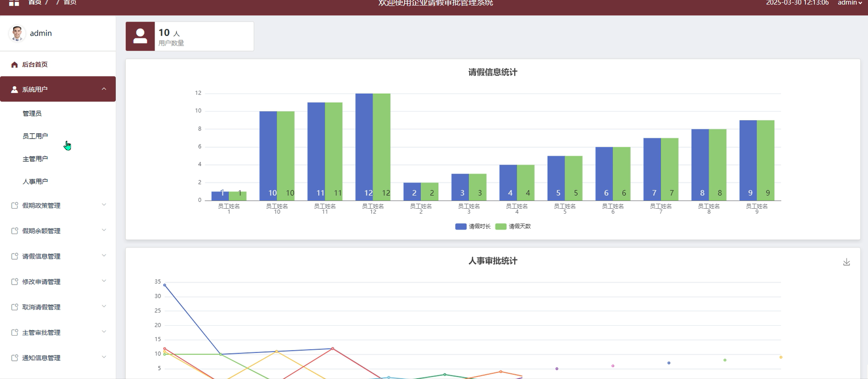Image resolution: width=868 pixels, height=379 pixels.
Task: Toggle the 请假时长 legend swatch
Action: tap(461, 226)
